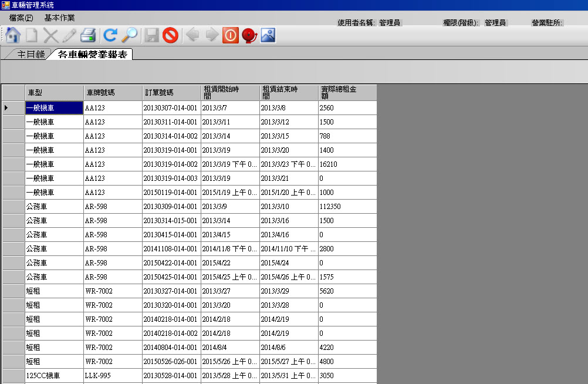Select order cell 20130320-014-001

coord(172,305)
